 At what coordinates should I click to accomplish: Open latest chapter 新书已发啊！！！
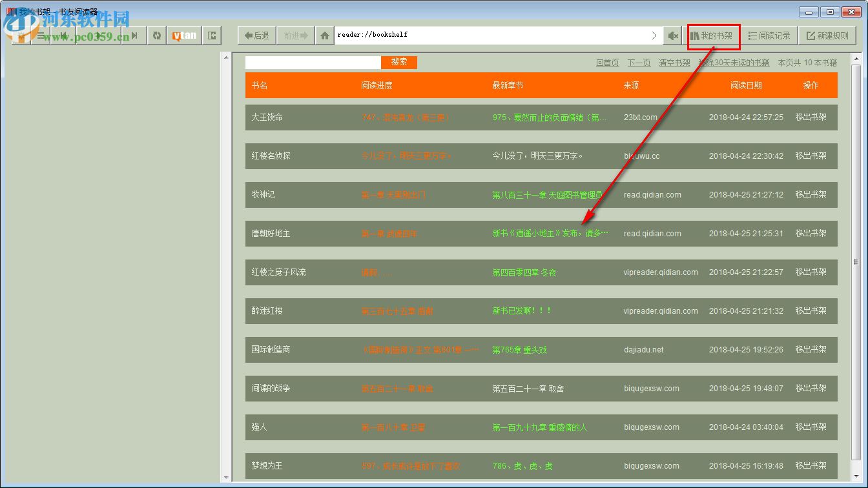click(x=522, y=311)
